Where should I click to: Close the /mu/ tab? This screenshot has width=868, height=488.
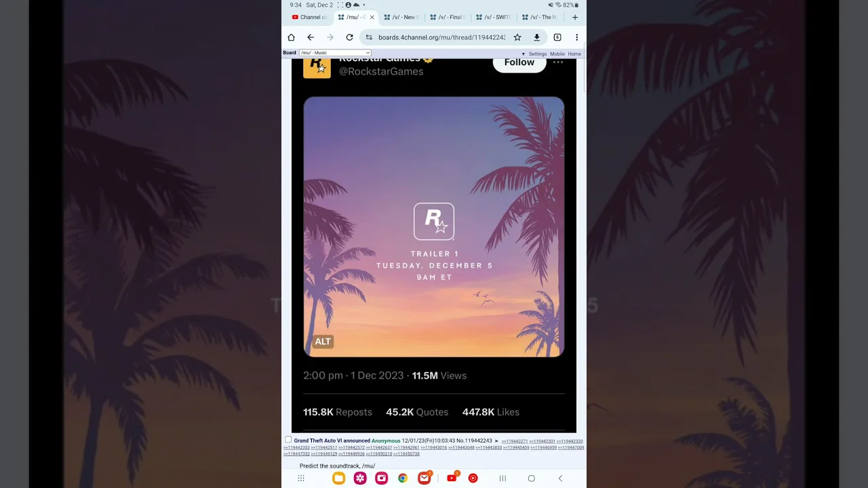tap(372, 17)
